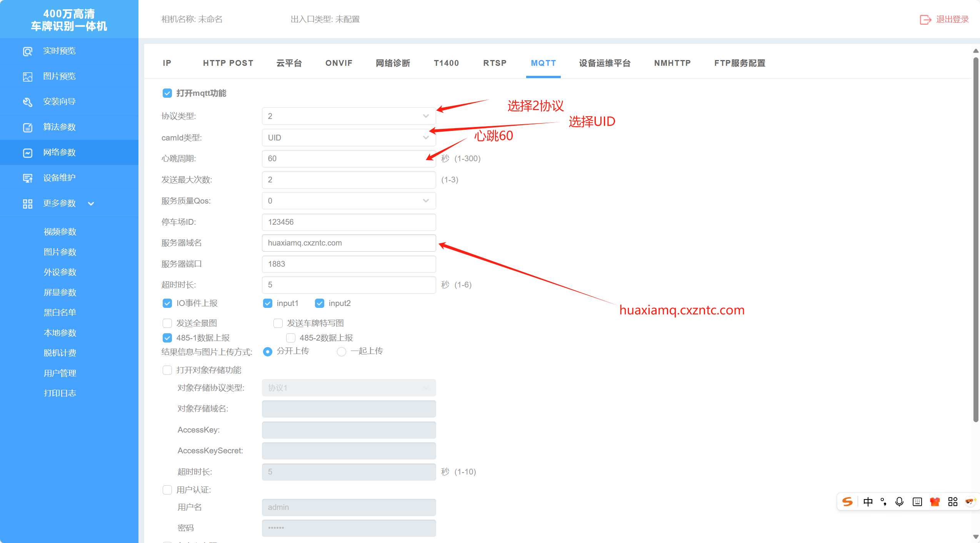
Task: Switch to the RTSP tab
Action: tap(495, 63)
